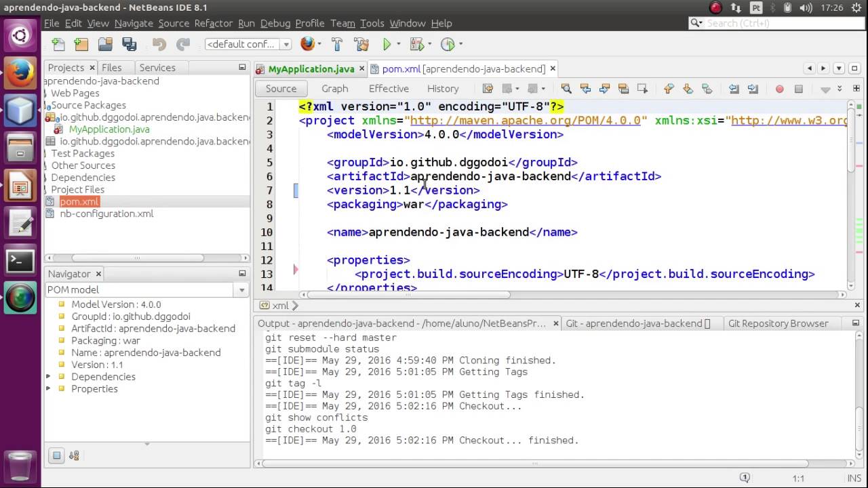Switch to the Services tab

coord(157,68)
